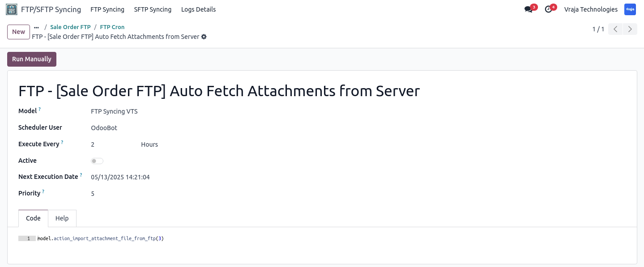This screenshot has height=267, width=644.
Task: Open the FTP/SFTP Syncing app icon
Action: pyautogui.click(x=12, y=9)
